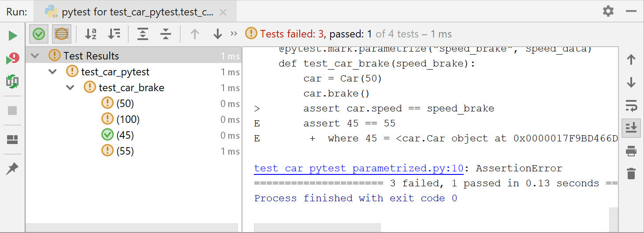
Task: Sort tests alphabetically
Action: click(x=91, y=34)
